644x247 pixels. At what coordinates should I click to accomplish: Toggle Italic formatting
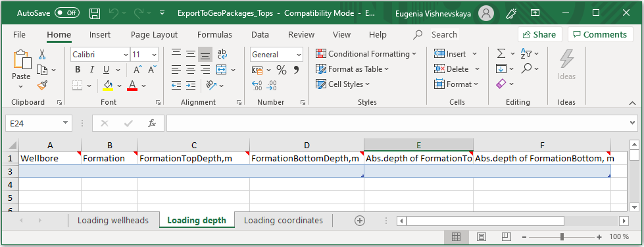point(92,69)
